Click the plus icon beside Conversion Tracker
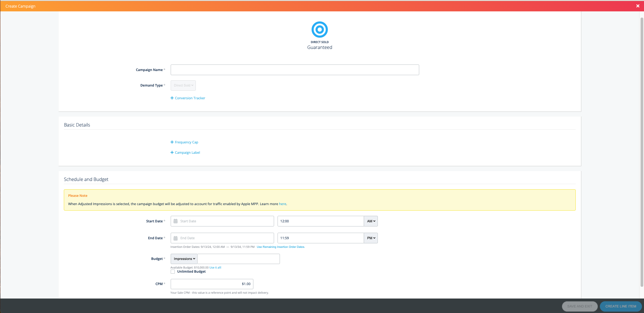This screenshot has width=644, height=313. point(172,98)
